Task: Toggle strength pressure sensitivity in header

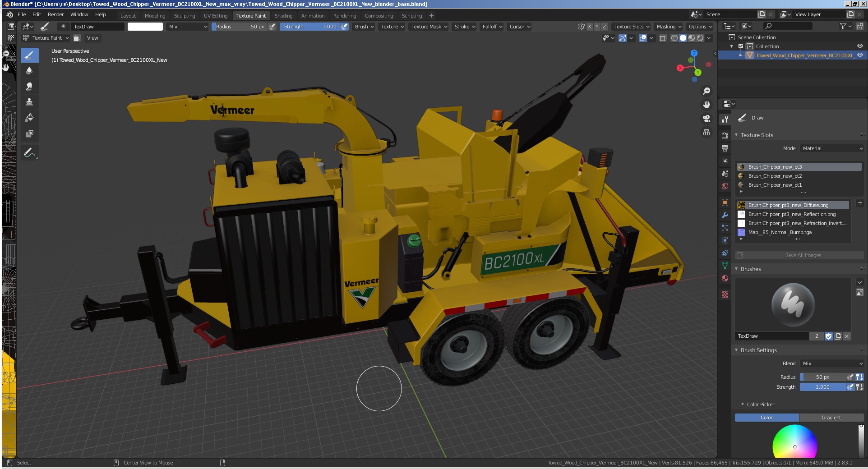Action: click(x=345, y=27)
